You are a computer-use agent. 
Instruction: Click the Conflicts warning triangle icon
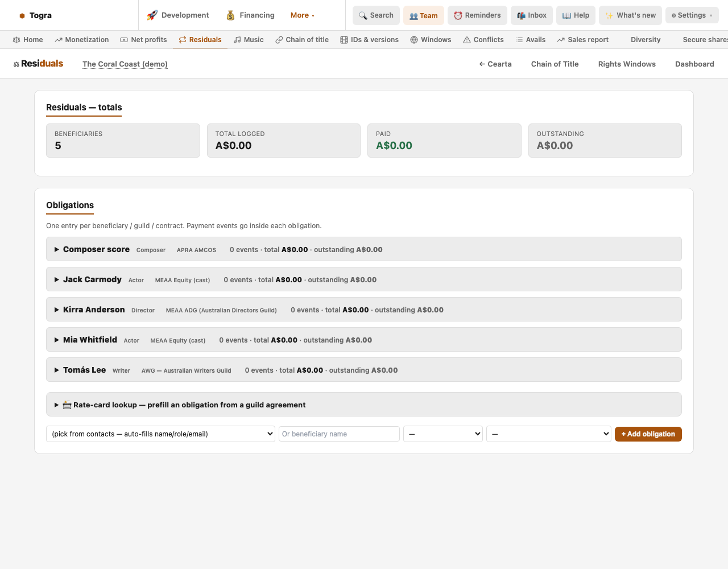tap(467, 40)
